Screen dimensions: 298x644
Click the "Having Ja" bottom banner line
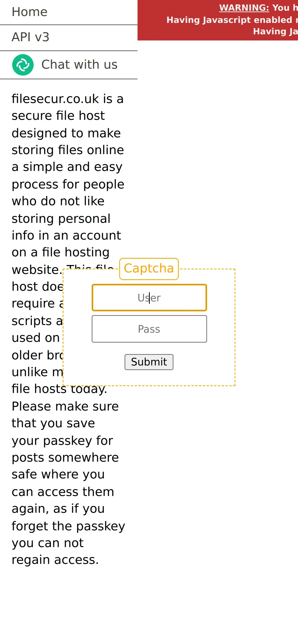pyautogui.click(x=275, y=32)
